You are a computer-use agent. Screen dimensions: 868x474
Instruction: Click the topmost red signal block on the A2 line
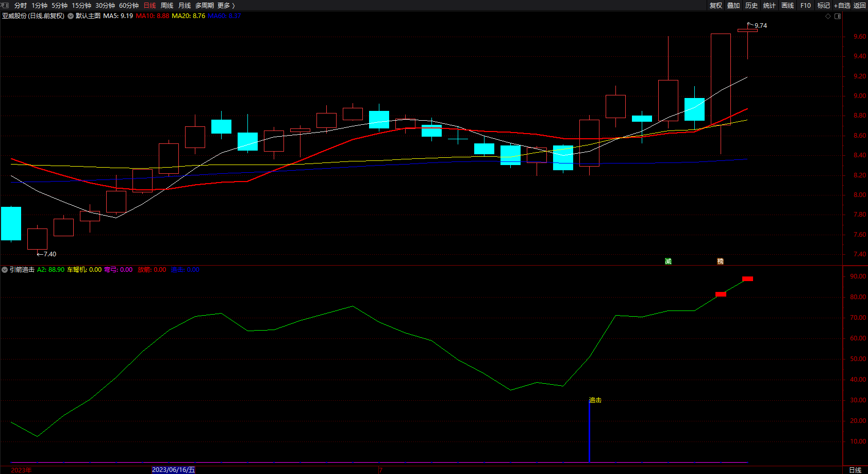(x=747, y=279)
